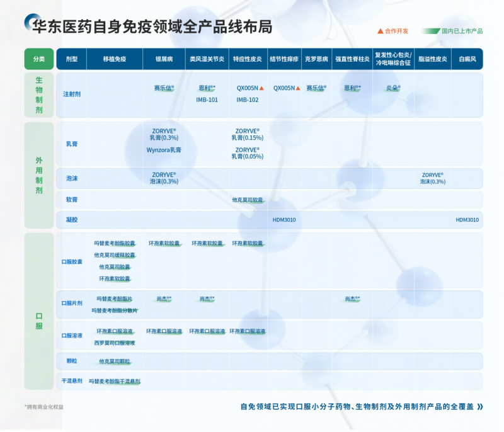This screenshot has width=504, height=432.
Task: Click the orange triangle beside QX005N in 结节性痒疹 column
Action: click(x=298, y=88)
